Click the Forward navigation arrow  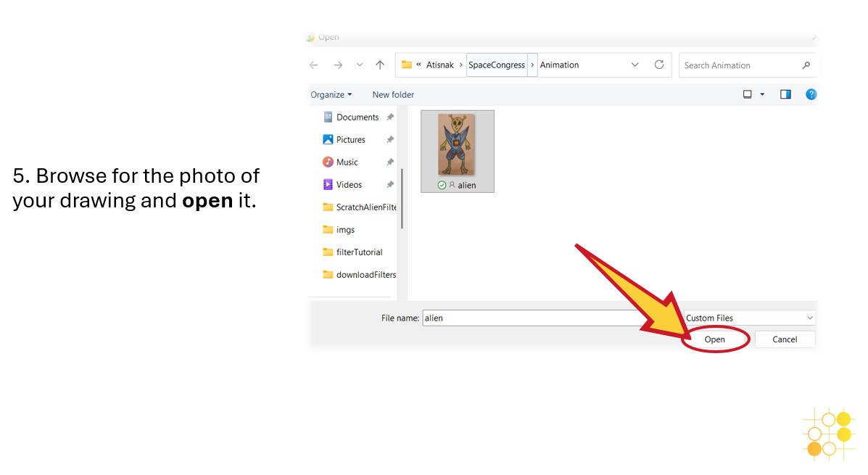point(338,65)
